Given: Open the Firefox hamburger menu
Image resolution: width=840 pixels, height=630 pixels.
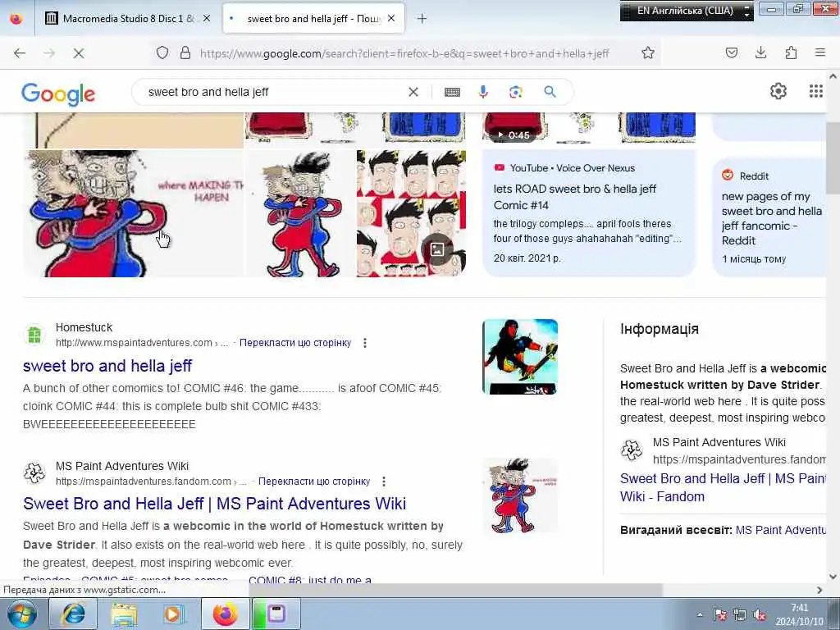Looking at the screenshot, I should coord(820,52).
